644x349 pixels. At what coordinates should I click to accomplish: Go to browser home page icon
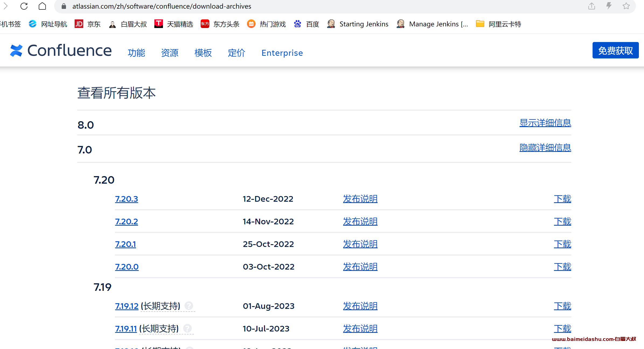[x=42, y=6]
